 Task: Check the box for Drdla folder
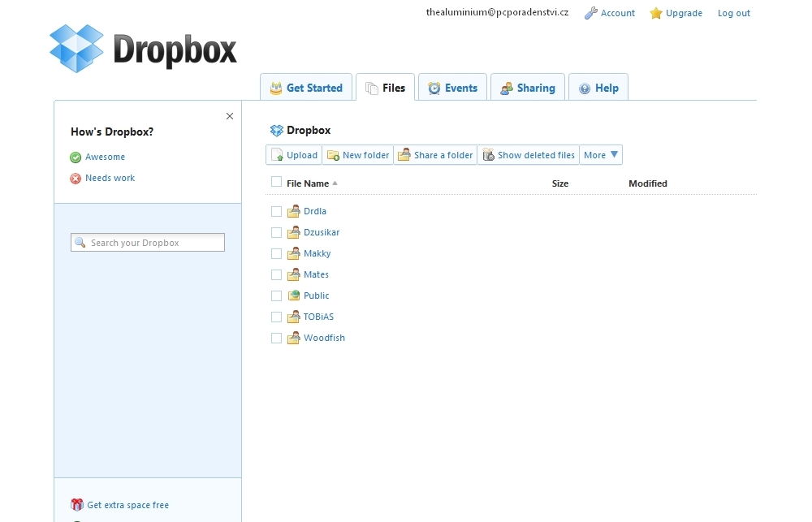277,211
